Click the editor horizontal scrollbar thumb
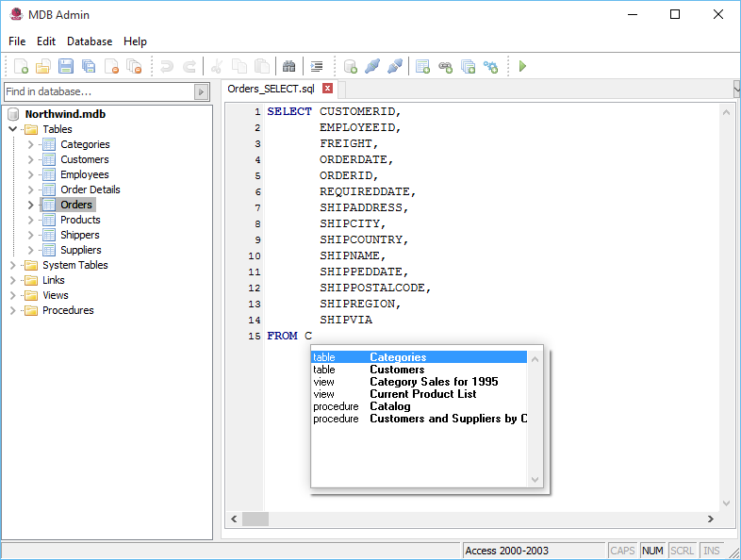This screenshot has height=560, width=741. [255, 519]
